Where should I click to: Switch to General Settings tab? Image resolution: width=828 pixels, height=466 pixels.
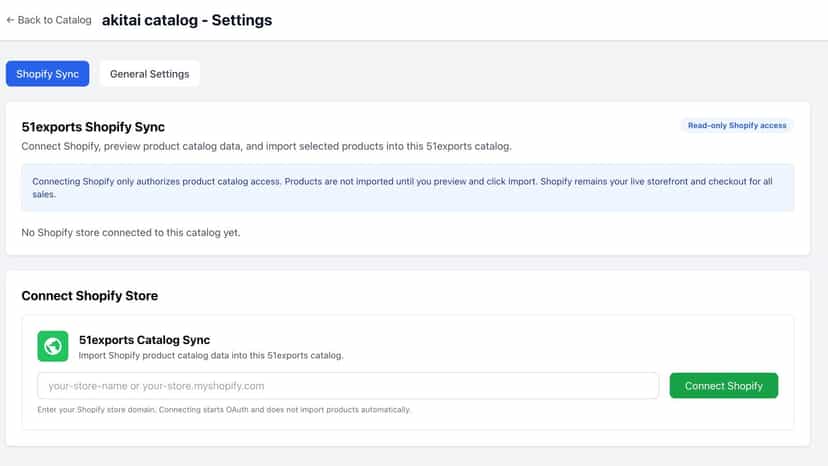(149, 73)
